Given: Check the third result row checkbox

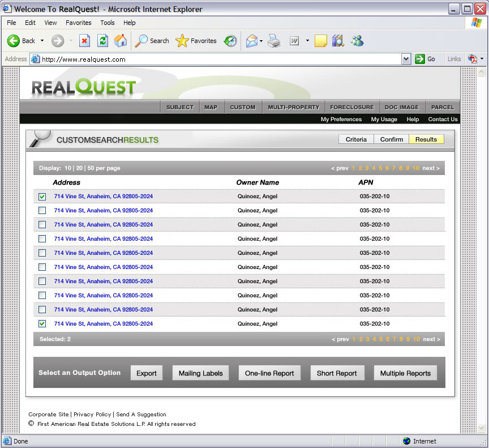Looking at the screenshot, I should click(42, 225).
